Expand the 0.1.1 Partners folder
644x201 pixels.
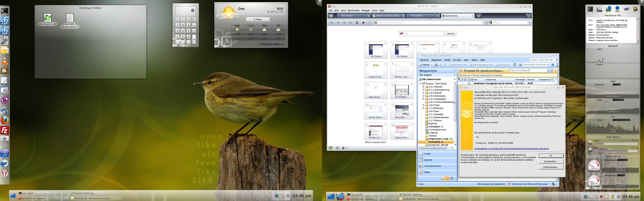tap(424, 87)
